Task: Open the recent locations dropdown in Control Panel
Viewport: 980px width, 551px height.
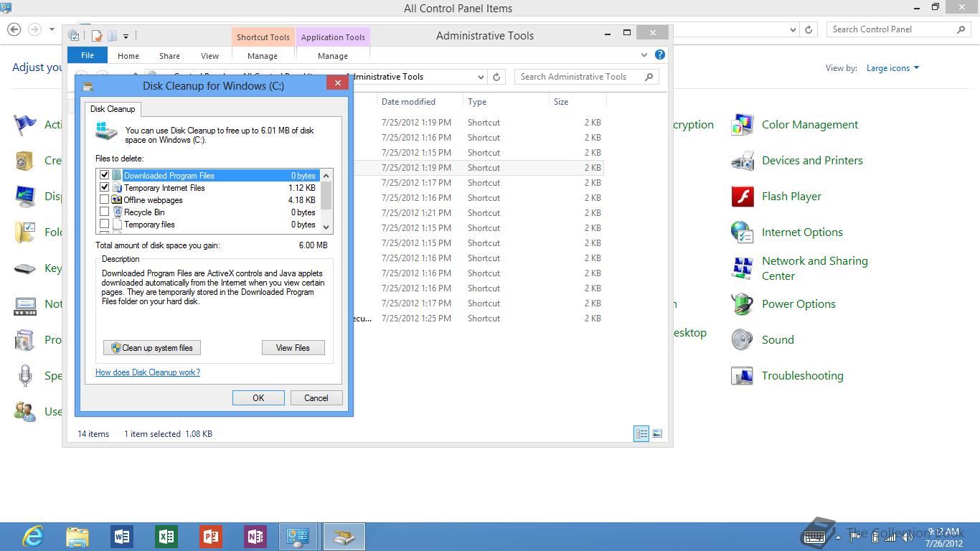Action: [x=52, y=29]
